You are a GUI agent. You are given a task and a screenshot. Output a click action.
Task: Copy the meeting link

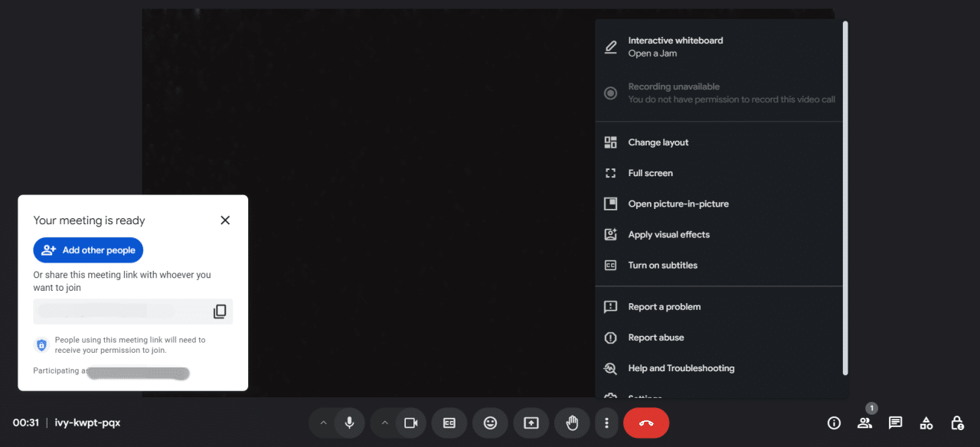click(x=220, y=312)
